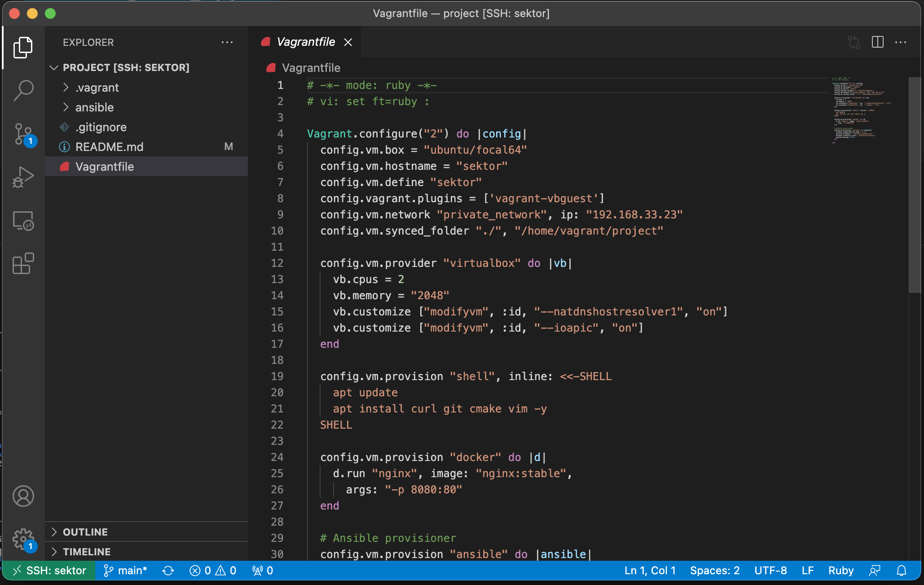Click the EXPLORER panel title

(x=88, y=42)
